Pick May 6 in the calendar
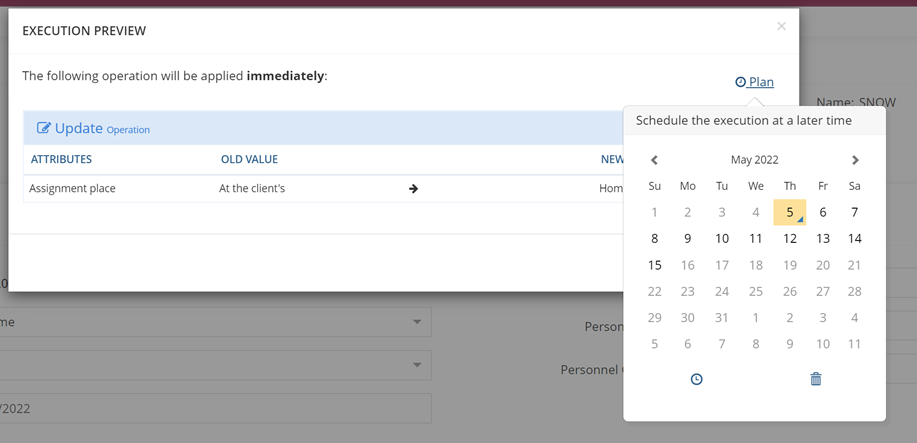This screenshot has width=917, height=443. (822, 212)
